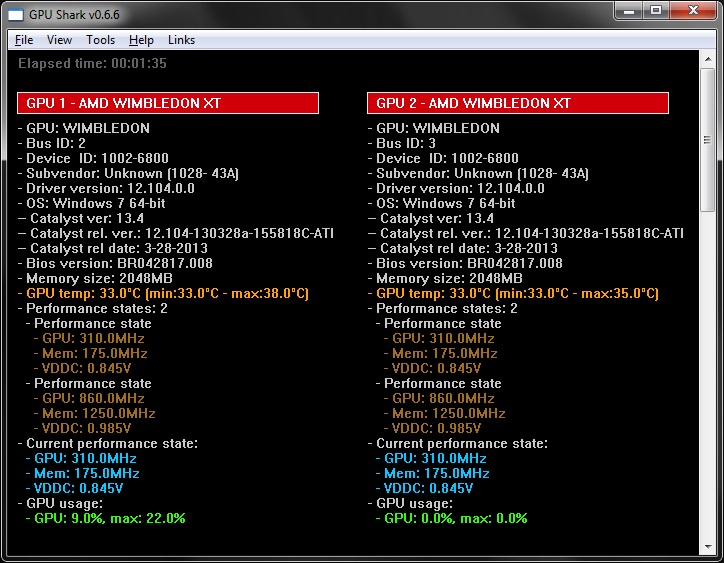Click the GPU 1 - AMD WIMBLEDON XT header
This screenshot has height=563, width=724.
coord(168,103)
